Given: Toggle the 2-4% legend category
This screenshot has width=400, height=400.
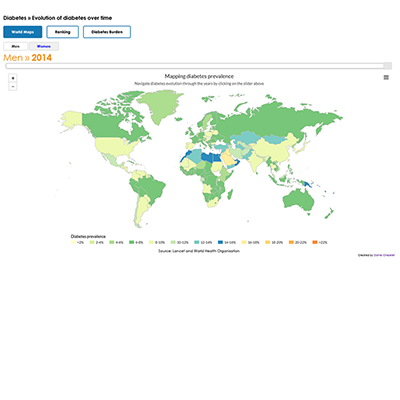Looking at the screenshot, I should [97, 242].
